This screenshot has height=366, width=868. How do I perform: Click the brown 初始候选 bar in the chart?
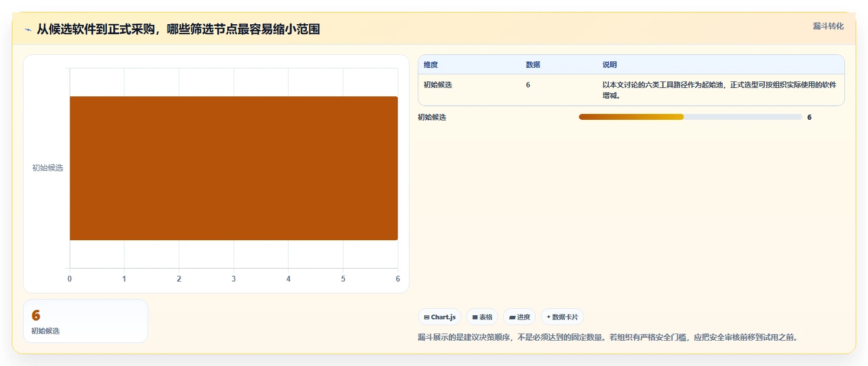click(234, 168)
